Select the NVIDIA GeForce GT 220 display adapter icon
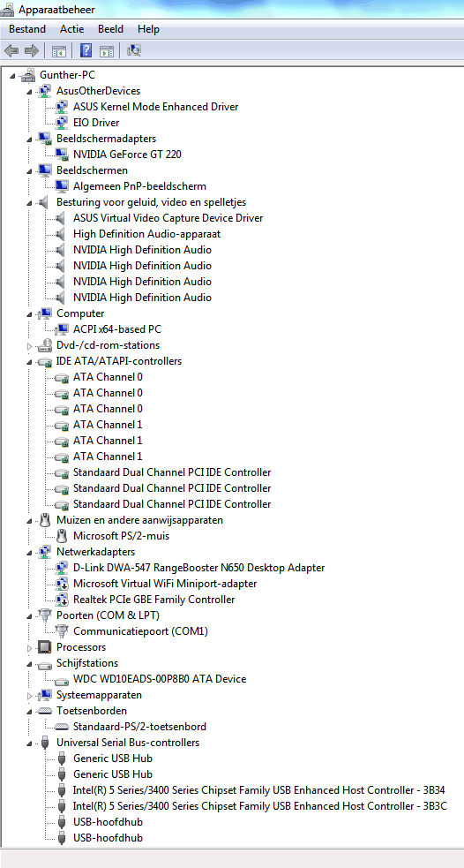 (62, 155)
